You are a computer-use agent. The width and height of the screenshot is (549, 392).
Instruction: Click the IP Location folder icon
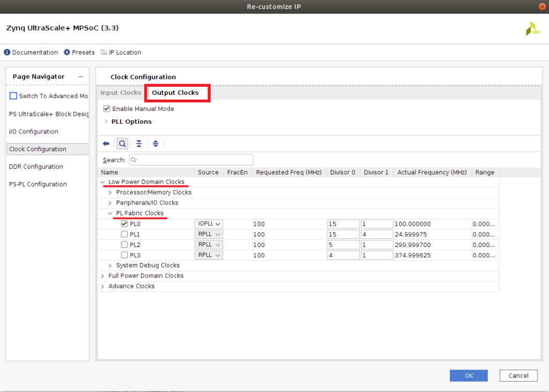[x=103, y=52]
